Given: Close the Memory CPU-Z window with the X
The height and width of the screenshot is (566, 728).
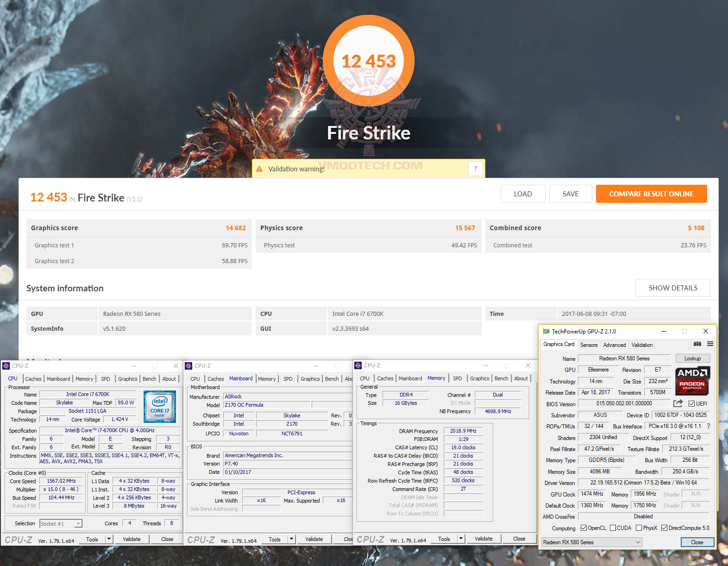Looking at the screenshot, I should click(528, 365).
